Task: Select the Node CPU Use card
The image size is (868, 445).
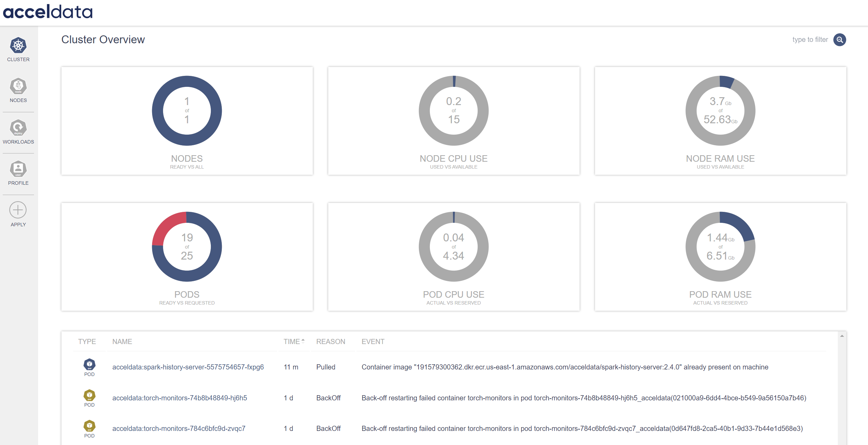Action: 453,121
